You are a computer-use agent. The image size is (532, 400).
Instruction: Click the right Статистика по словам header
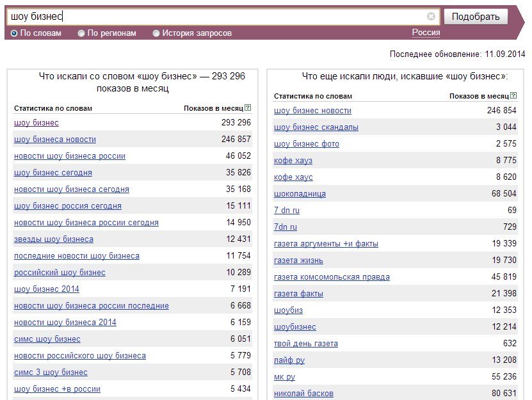coord(313,96)
